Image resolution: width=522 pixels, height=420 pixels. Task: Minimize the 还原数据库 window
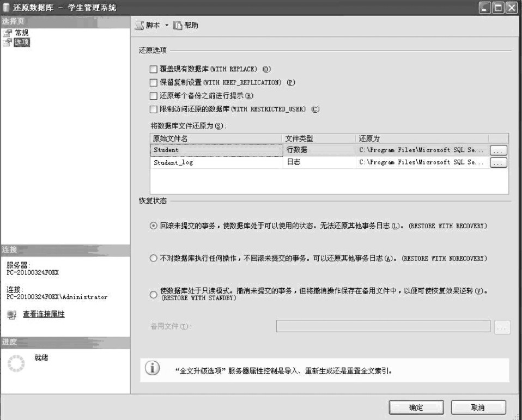(484, 8)
